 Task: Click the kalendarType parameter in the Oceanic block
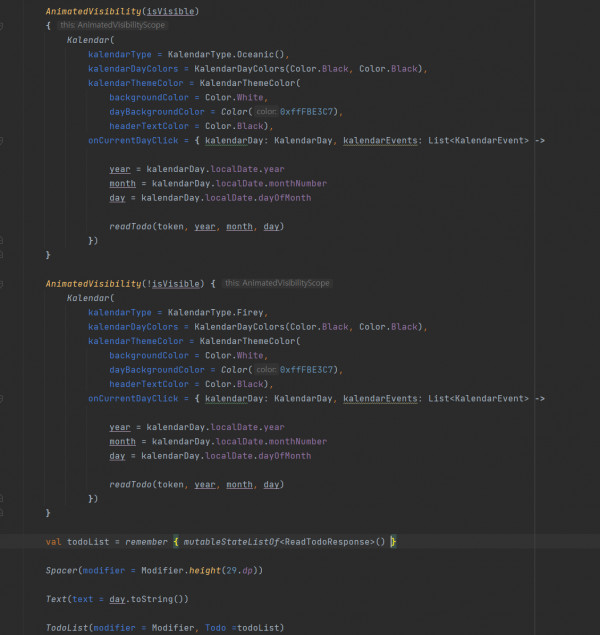tap(120, 54)
